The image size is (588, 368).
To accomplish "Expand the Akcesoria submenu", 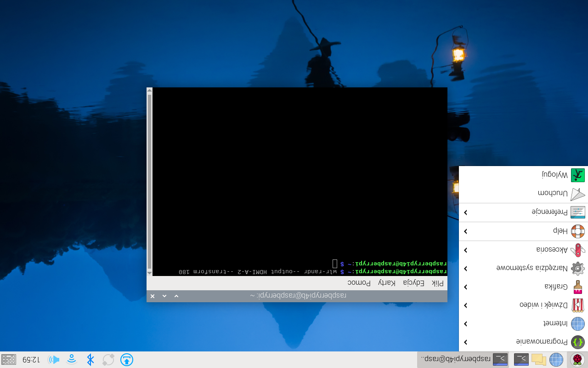I will point(551,250).
